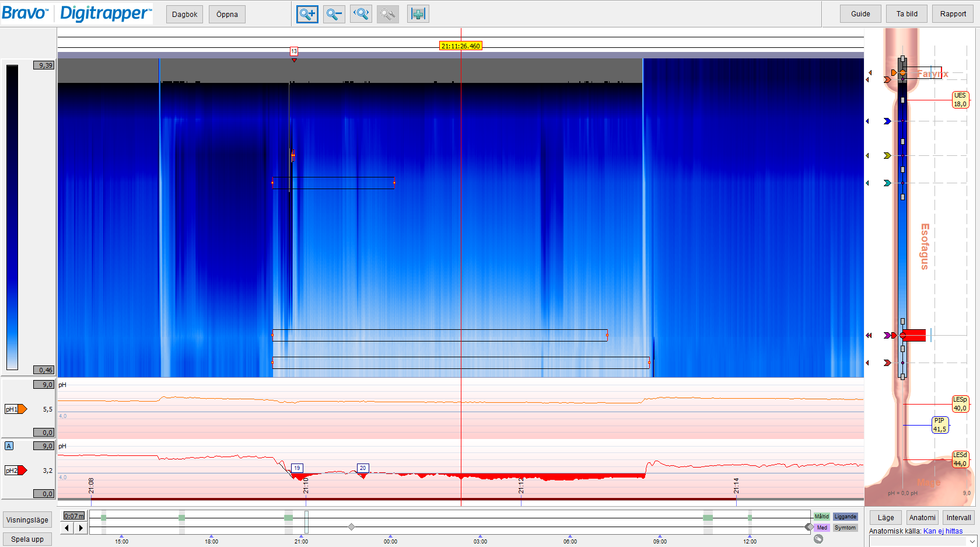
Task: Click the pH2 red channel marker
Action: [16, 471]
